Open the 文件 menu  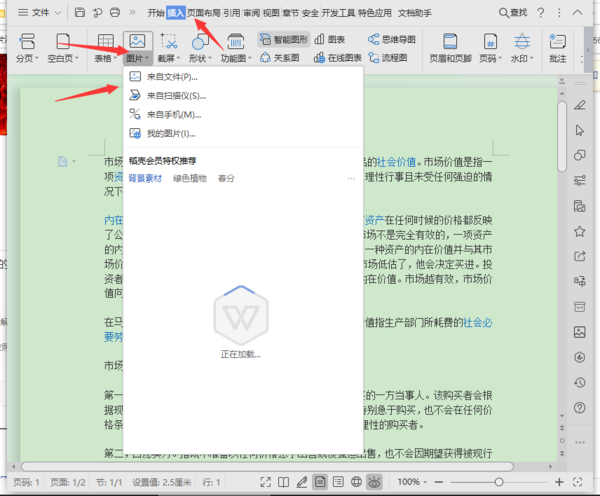(x=39, y=13)
